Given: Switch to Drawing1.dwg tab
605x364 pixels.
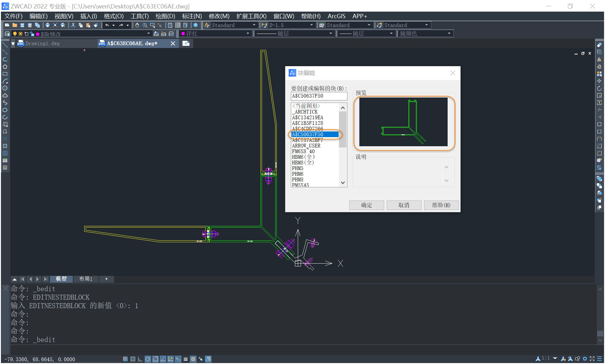Looking at the screenshot, I should [x=42, y=43].
